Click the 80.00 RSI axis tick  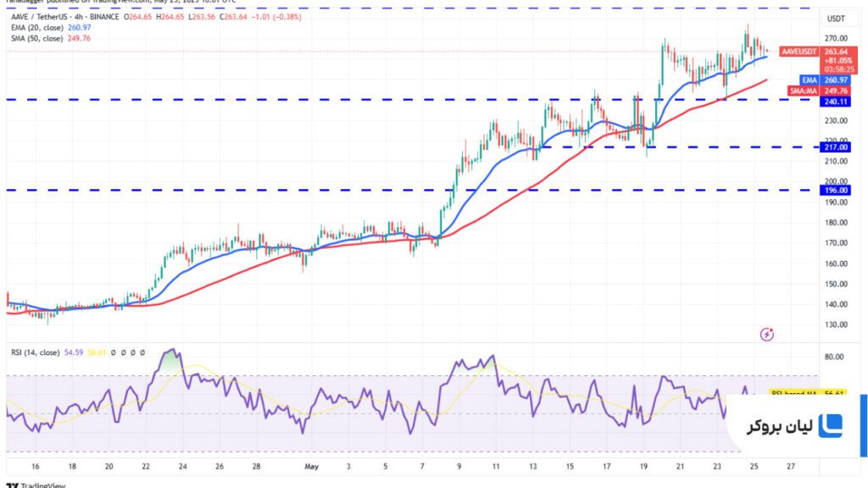834,357
